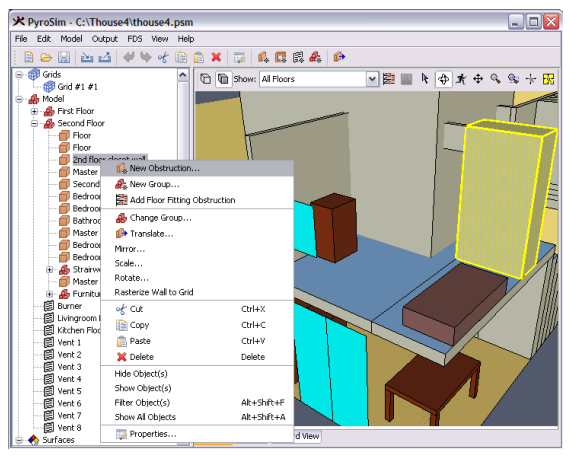The height and width of the screenshot is (458, 573).
Task: Switch to wireframe rendering cube icon
Action: [206, 79]
